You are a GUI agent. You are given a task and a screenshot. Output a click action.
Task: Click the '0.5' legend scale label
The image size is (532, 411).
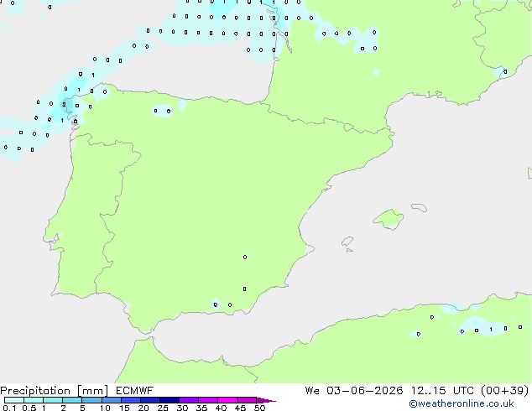(29, 408)
